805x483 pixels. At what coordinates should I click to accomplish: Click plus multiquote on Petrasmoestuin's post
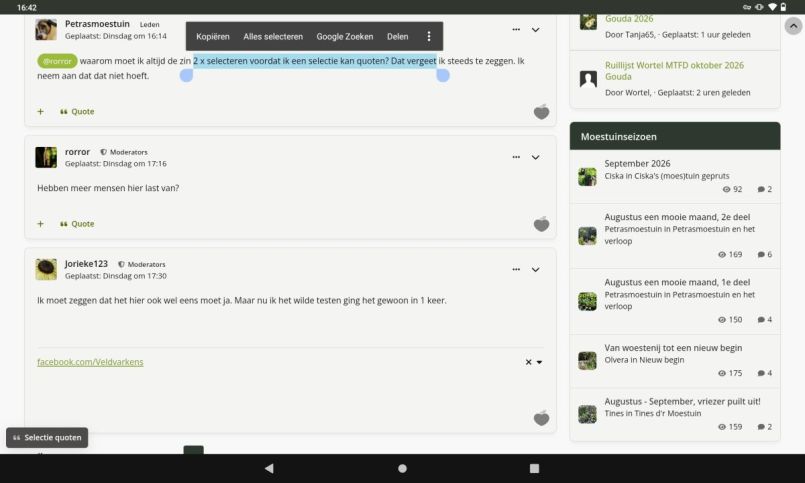(x=41, y=111)
